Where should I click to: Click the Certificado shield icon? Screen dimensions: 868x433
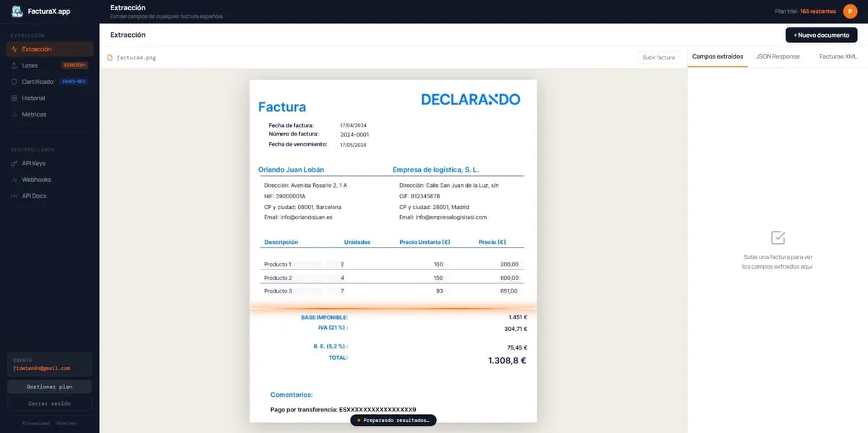pos(14,82)
